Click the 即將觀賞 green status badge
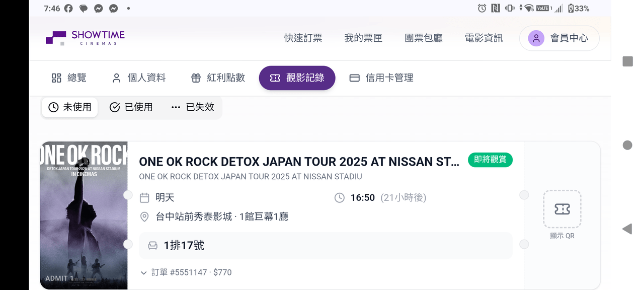 [490, 160]
